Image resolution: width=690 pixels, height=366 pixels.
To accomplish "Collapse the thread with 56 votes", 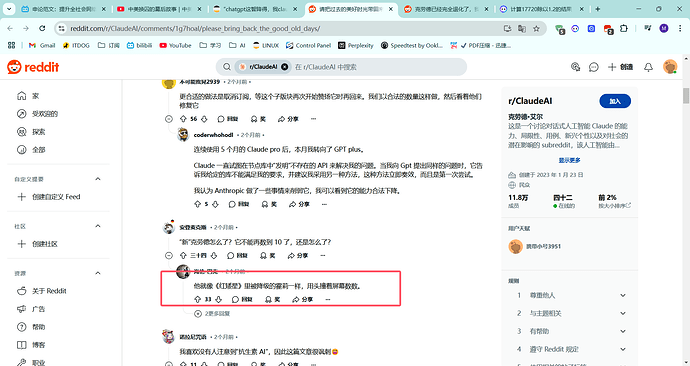I will pyautogui.click(x=169, y=119).
